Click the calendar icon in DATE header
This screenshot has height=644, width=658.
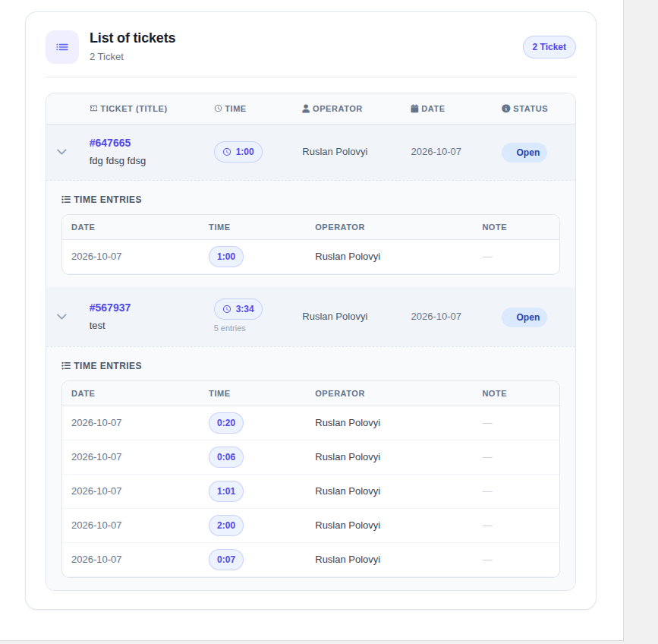point(414,109)
